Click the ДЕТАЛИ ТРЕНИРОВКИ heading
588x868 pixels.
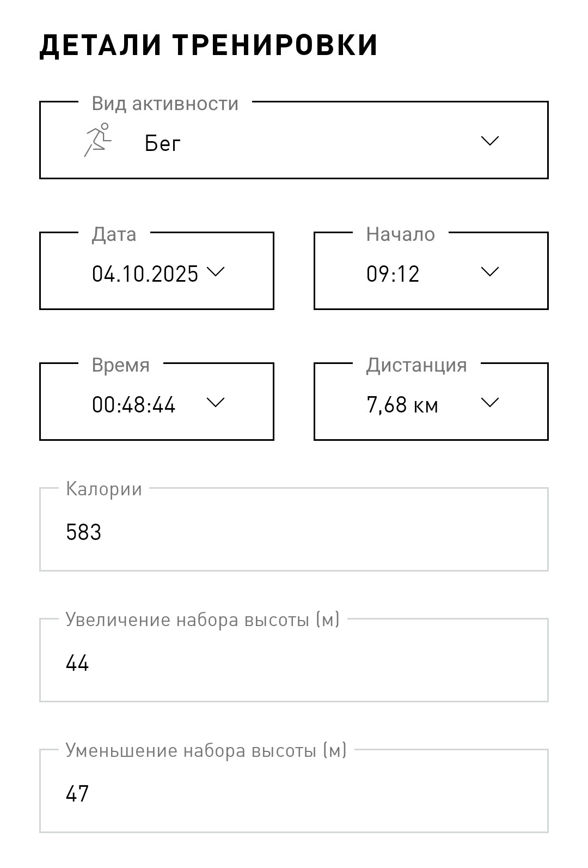point(209,45)
